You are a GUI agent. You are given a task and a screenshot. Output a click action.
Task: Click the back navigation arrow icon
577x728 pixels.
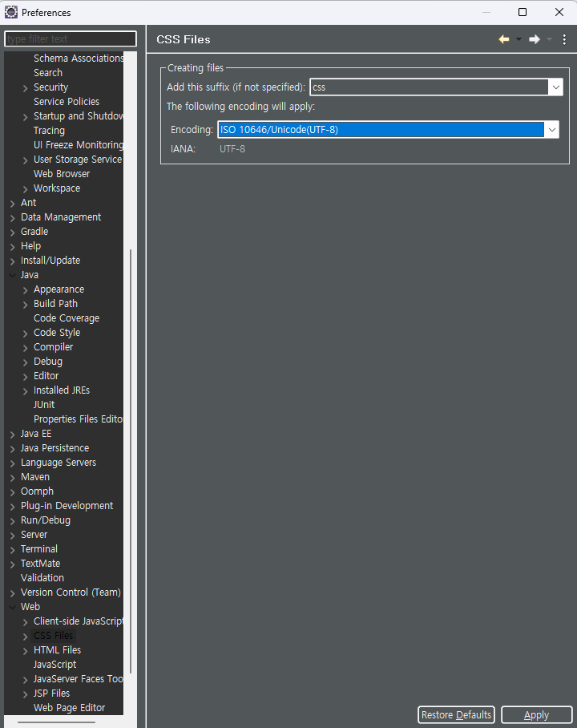click(504, 39)
